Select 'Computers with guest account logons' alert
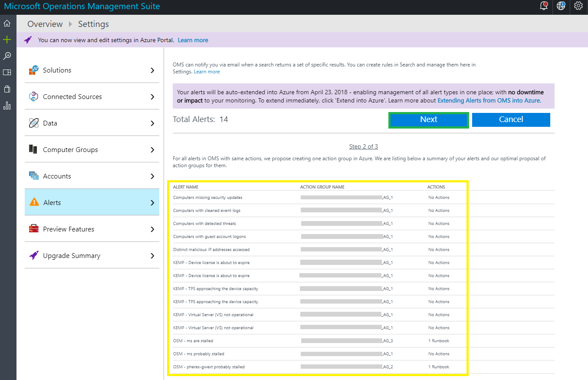588x380 pixels. (x=210, y=237)
